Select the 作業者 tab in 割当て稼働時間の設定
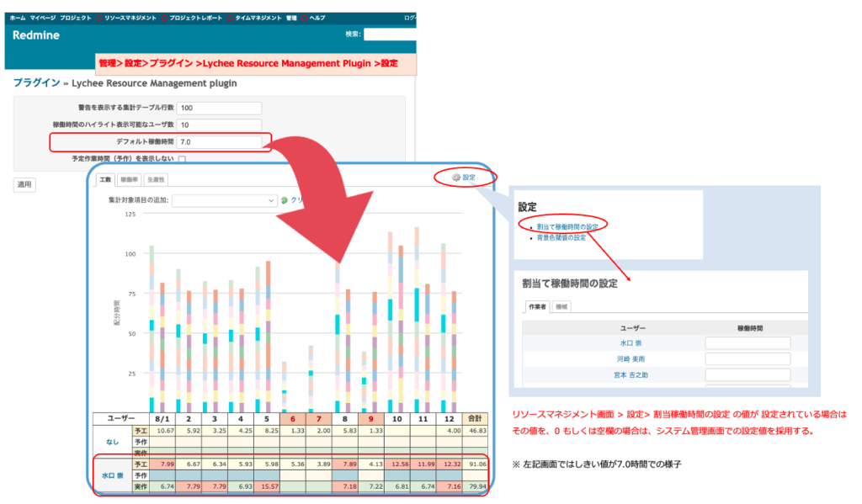 point(537,306)
